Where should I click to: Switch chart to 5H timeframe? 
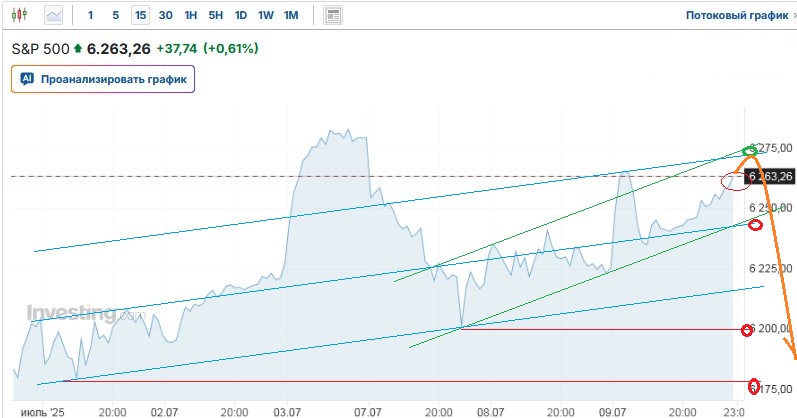click(x=216, y=15)
